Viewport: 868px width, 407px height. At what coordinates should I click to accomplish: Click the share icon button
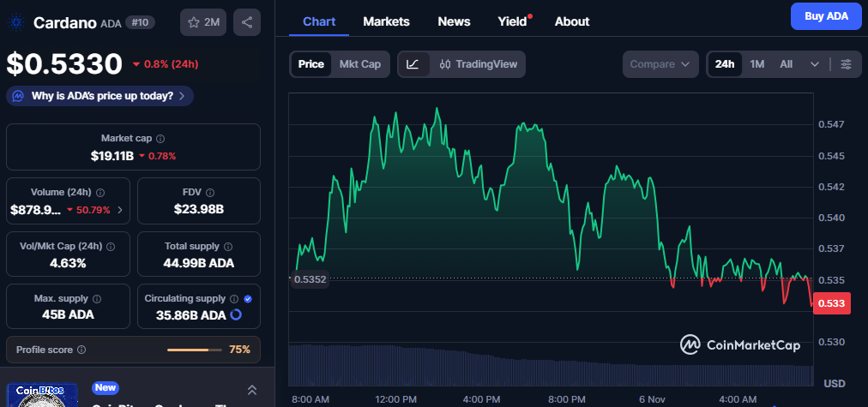point(247,22)
